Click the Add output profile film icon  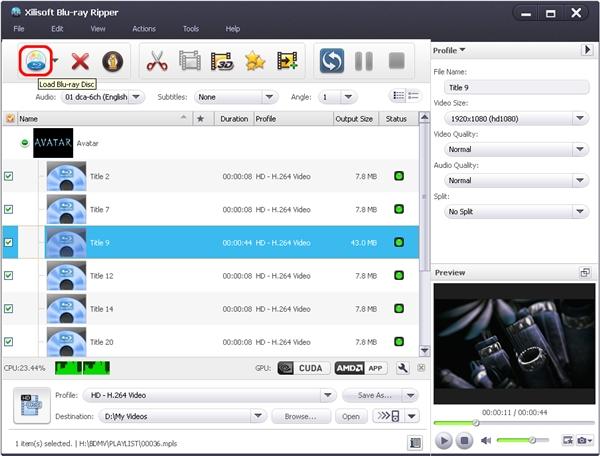(x=287, y=61)
